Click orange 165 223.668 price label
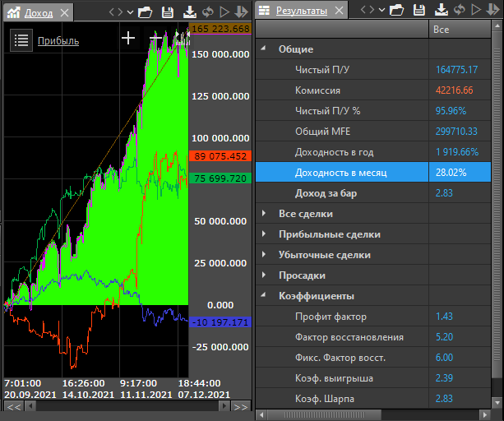The height and width of the screenshot is (421, 504). 220,29
